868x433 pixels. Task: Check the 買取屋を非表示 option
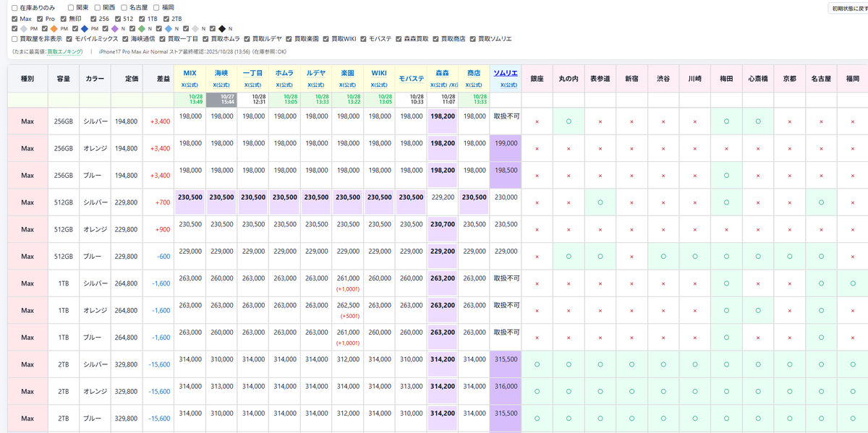14,39
